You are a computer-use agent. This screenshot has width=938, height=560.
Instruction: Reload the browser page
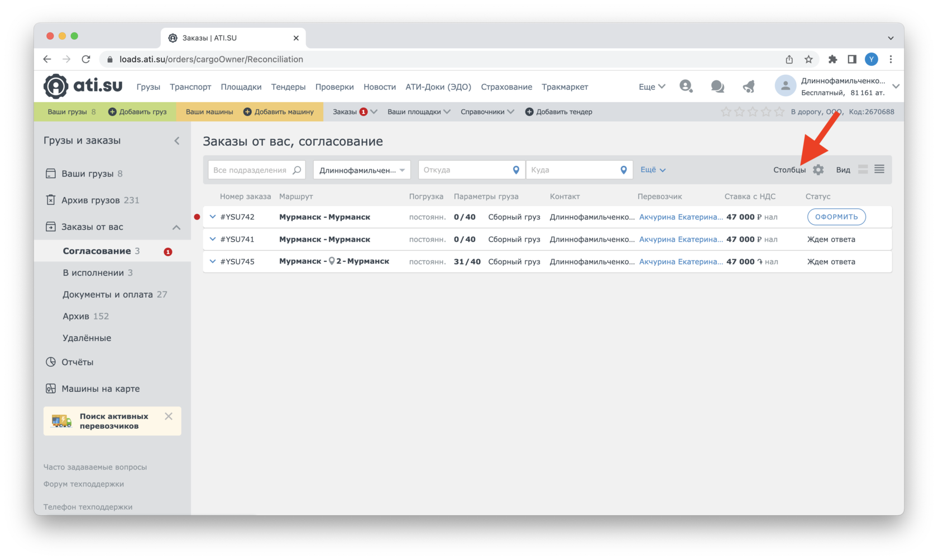tap(85, 59)
